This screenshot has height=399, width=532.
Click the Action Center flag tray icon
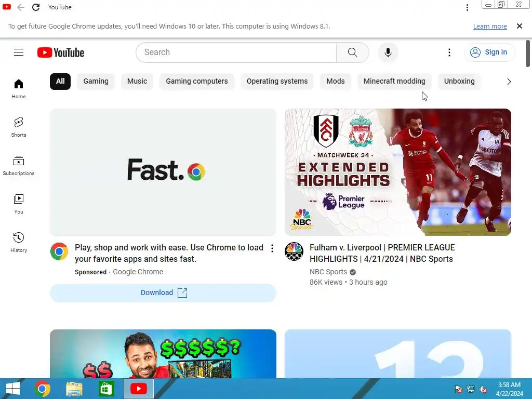click(x=458, y=389)
